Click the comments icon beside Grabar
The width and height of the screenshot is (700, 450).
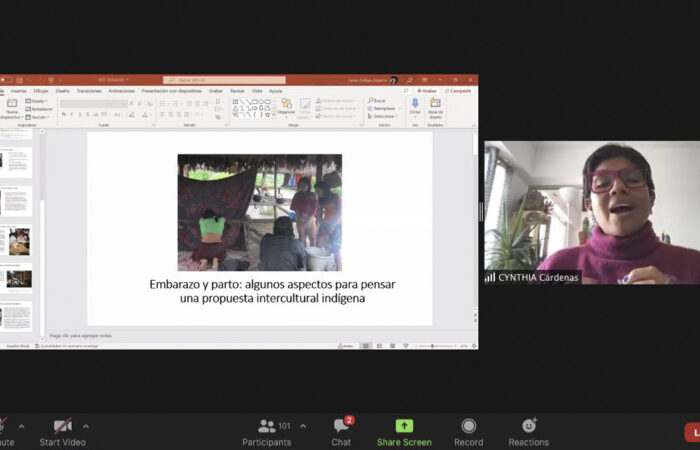(x=406, y=91)
